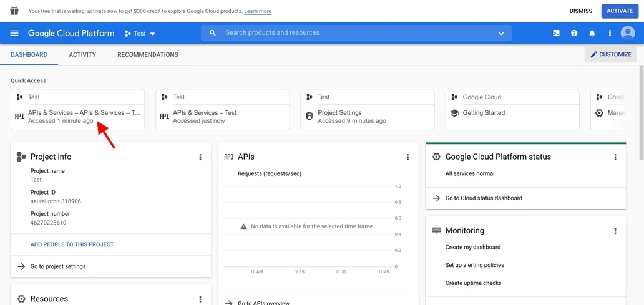Viewport: 644px width, 305px height.
Task: Click pencil icon on Customize button
Action: [593, 55]
